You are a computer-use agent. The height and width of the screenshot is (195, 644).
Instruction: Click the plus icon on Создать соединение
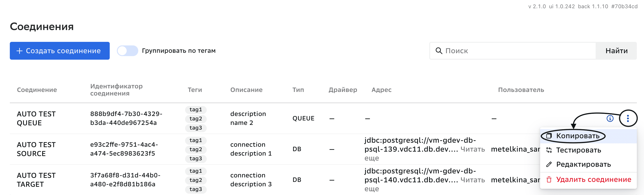click(x=19, y=51)
